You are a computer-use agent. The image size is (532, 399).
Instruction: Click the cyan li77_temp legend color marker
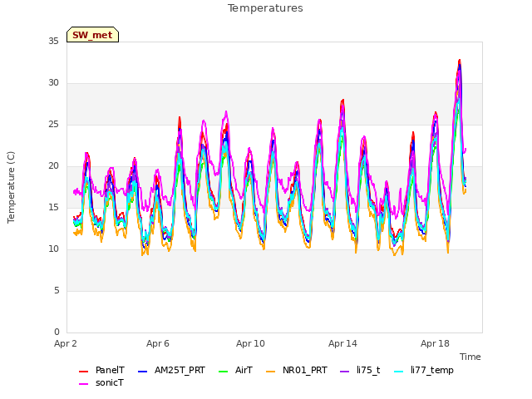399,372
